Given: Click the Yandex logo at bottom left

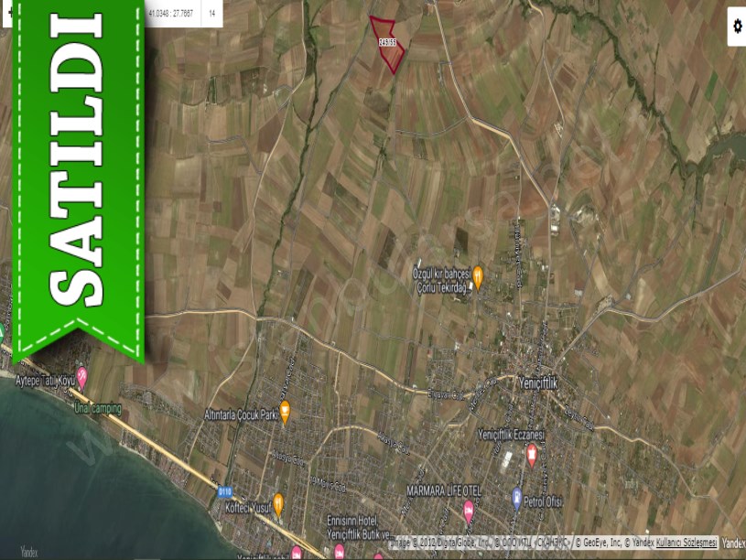Looking at the screenshot, I should [29, 552].
